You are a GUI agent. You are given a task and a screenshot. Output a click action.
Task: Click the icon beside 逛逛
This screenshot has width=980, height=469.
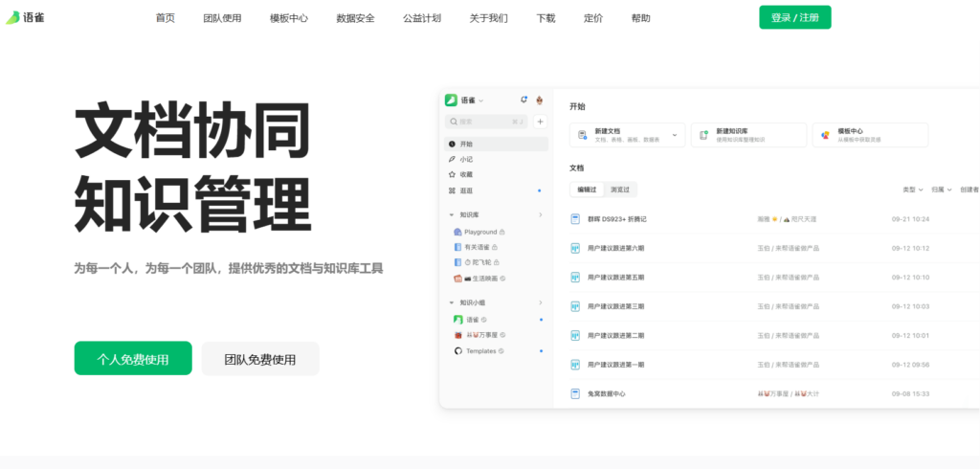click(x=452, y=190)
